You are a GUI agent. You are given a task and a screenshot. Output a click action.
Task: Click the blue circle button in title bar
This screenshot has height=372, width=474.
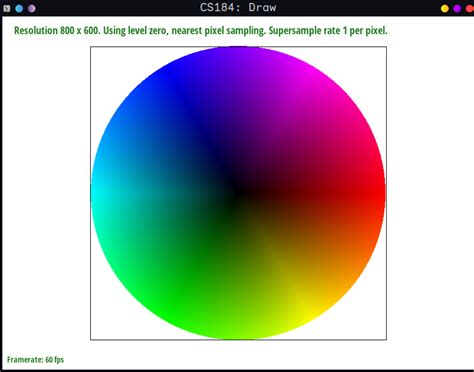click(x=19, y=9)
